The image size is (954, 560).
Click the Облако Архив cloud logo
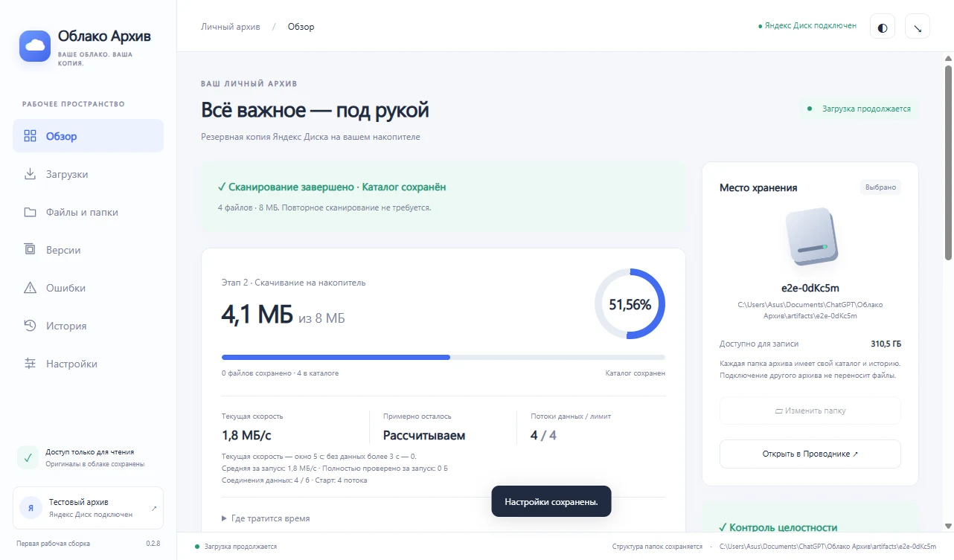(35, 45)
